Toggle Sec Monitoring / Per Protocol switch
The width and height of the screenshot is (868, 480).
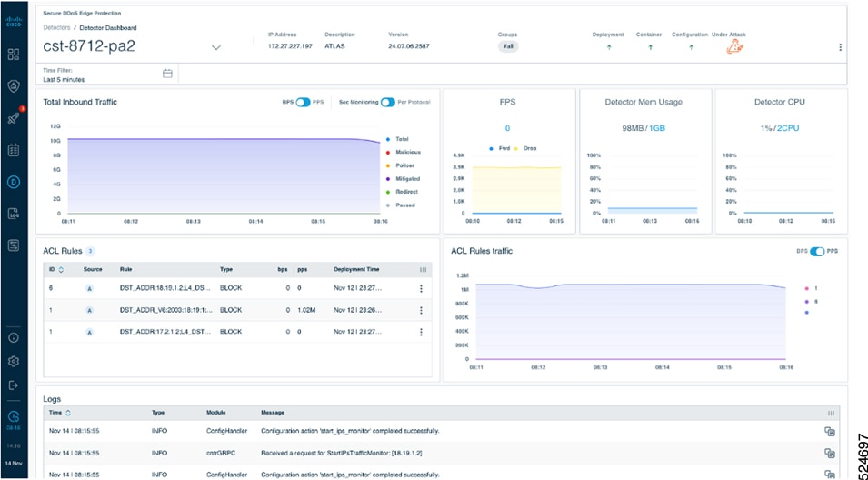(x=387, y=103)
